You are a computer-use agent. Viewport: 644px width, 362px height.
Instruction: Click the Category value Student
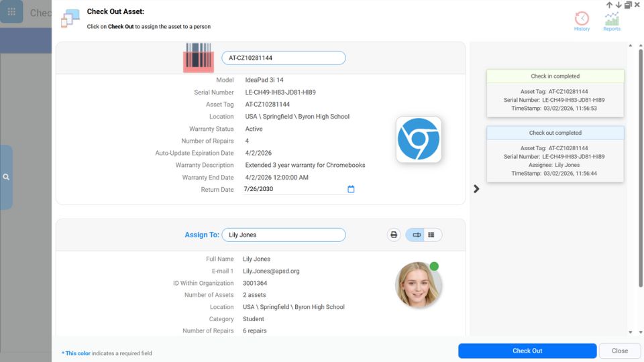(254, 319)
